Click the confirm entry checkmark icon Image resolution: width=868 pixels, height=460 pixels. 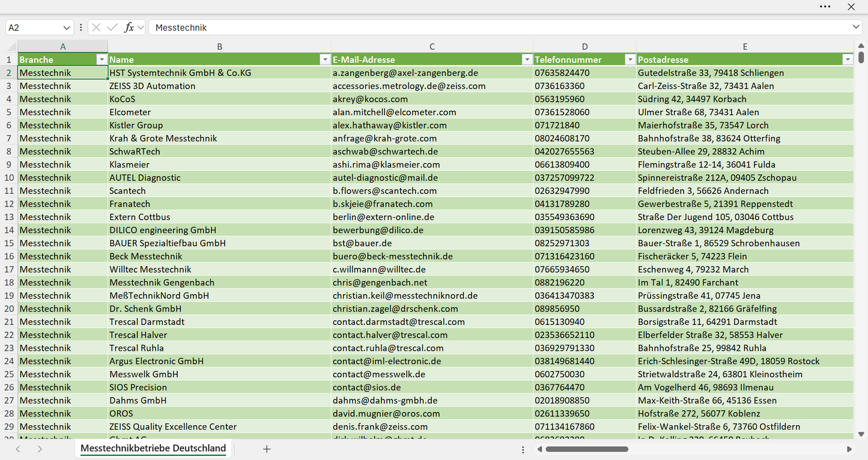(112, 28)
